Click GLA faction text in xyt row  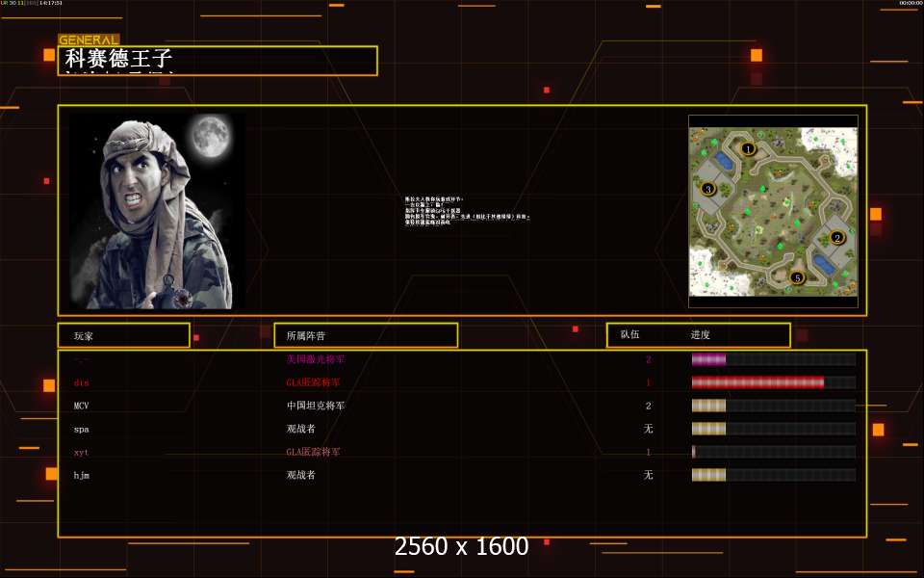(313, 452)
